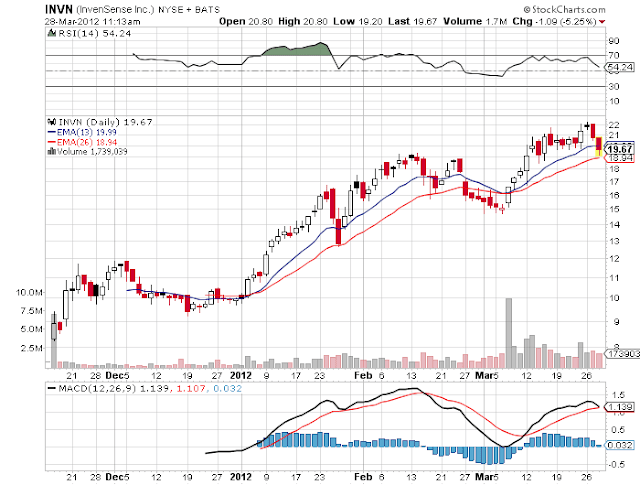The width and height of the screenshot is (640, 485).
Task: Click the RSI(14) indicator icon
Action: point(52,33)
